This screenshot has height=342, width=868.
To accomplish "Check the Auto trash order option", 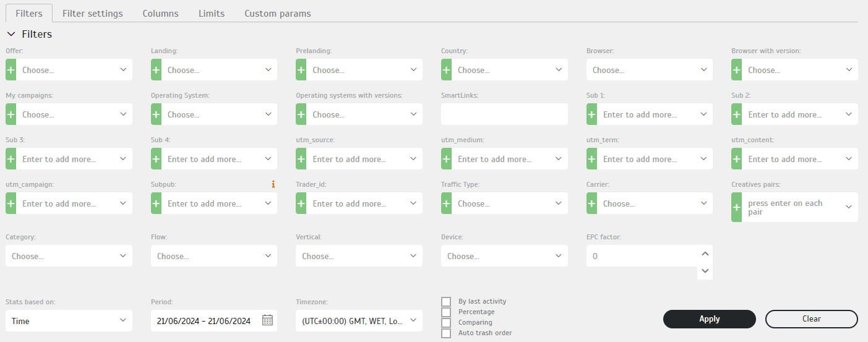I will click(446, 333).
